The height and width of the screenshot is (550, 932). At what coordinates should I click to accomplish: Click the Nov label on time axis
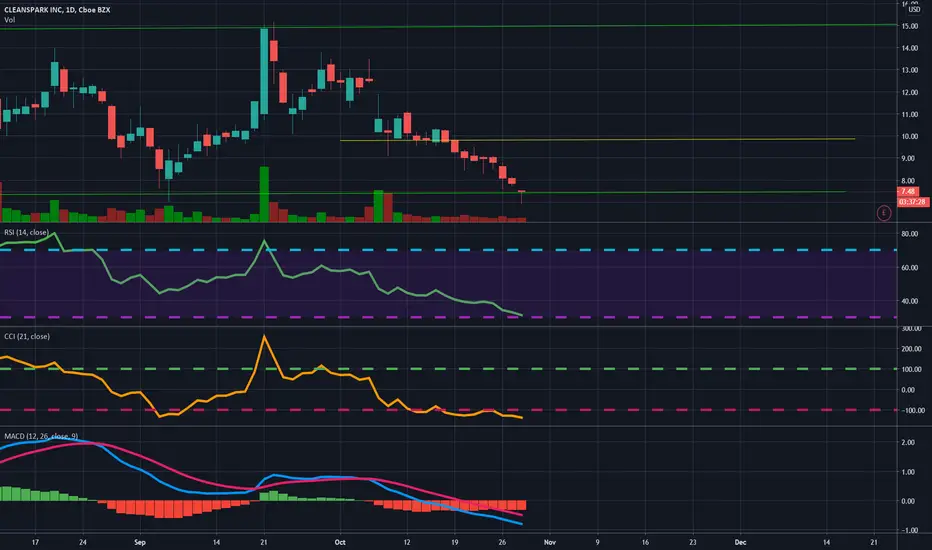[x=550, y=542]
